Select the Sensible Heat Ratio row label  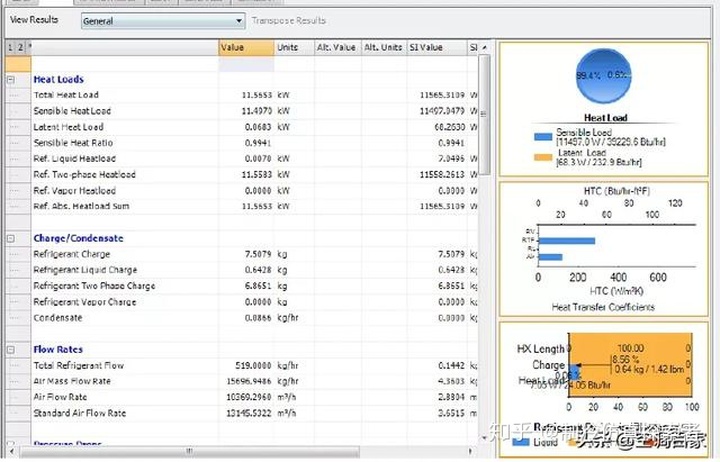click(x=73, y=143)
